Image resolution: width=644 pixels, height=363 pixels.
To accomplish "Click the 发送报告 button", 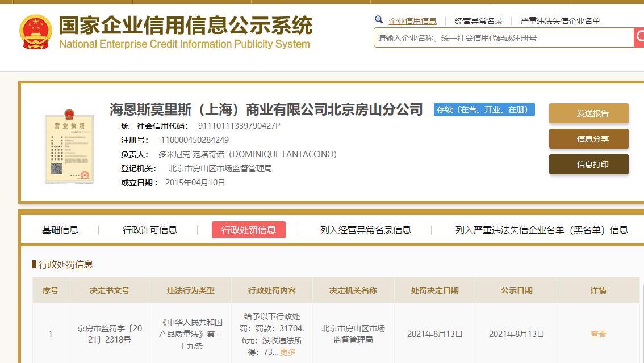I will [x=588, y=113].
